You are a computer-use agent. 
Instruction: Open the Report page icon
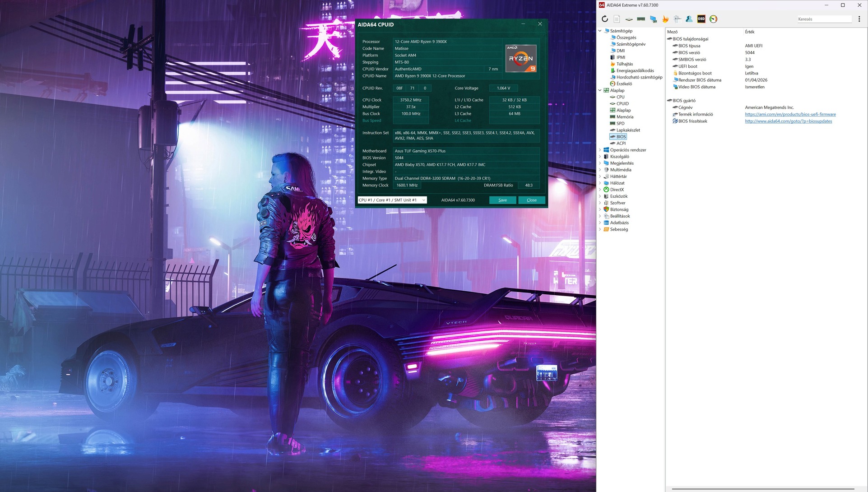coord(617,19)
